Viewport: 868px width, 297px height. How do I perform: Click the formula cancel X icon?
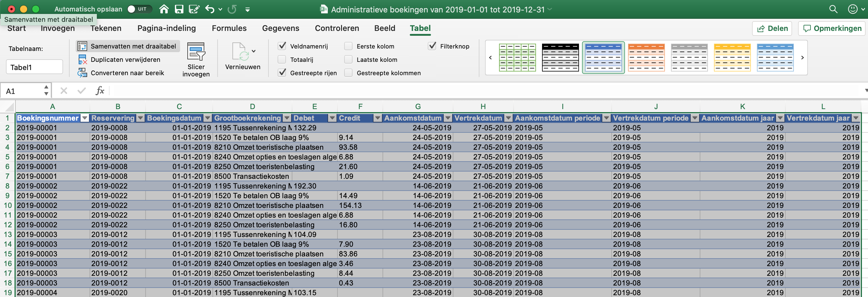tap(64, 91)
